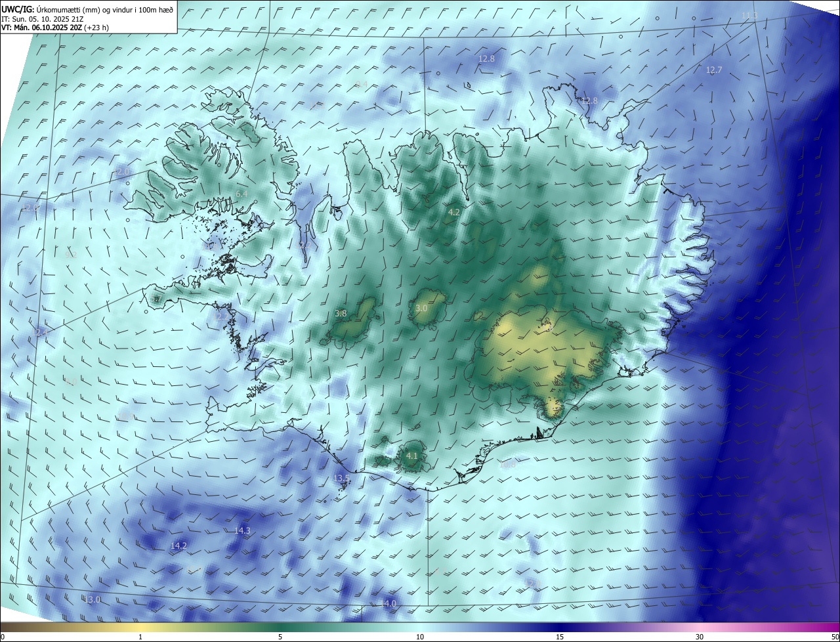Click the "13.5" value label offshore
Viewport: 840px width, 642px height.
click(x=342, y=478)
